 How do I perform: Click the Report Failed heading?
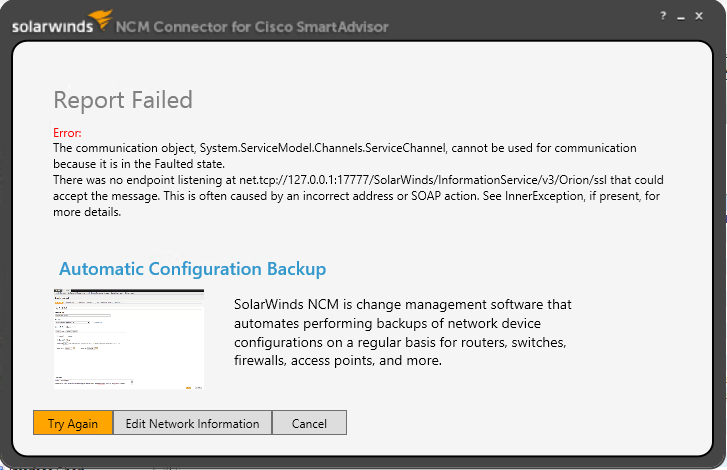pos(122,100)
